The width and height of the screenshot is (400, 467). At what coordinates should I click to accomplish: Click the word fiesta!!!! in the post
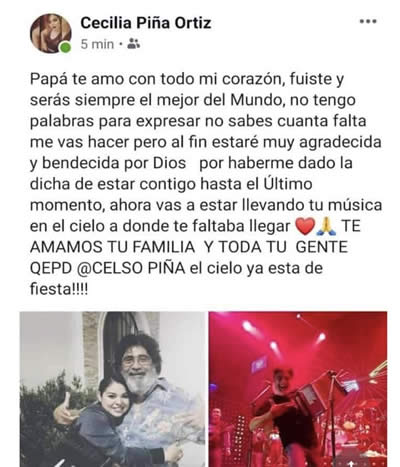pos(59,289)
